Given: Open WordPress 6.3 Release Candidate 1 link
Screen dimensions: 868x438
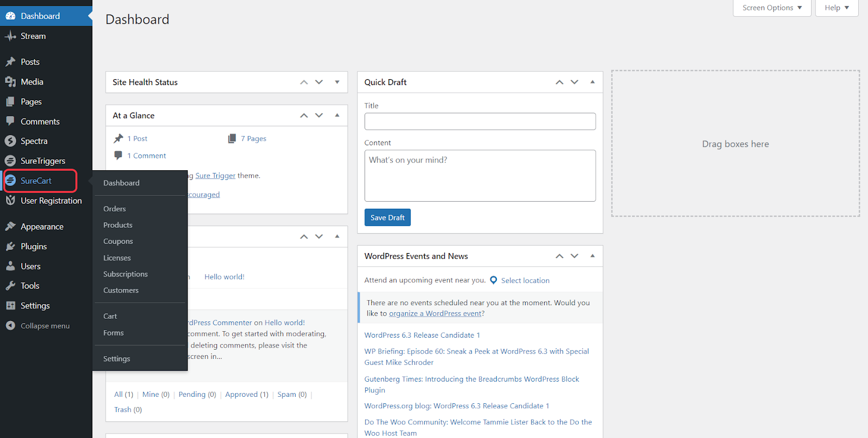Looking at the screenshot, I should tap(422, 335).
